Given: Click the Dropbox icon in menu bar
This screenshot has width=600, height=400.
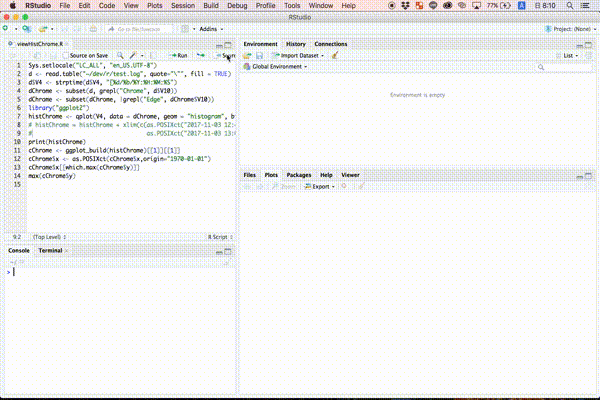Looking at the screenshot, I should point(405,5).
